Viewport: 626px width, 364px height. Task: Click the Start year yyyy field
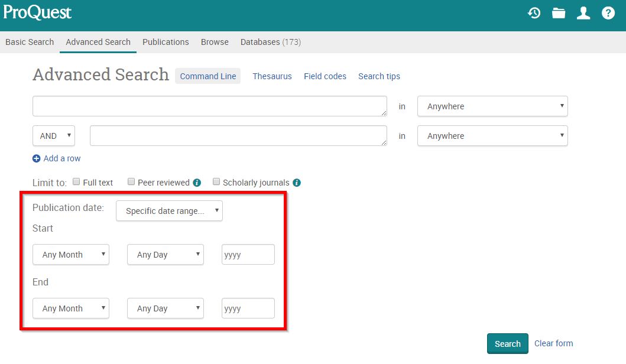point(248,255)
